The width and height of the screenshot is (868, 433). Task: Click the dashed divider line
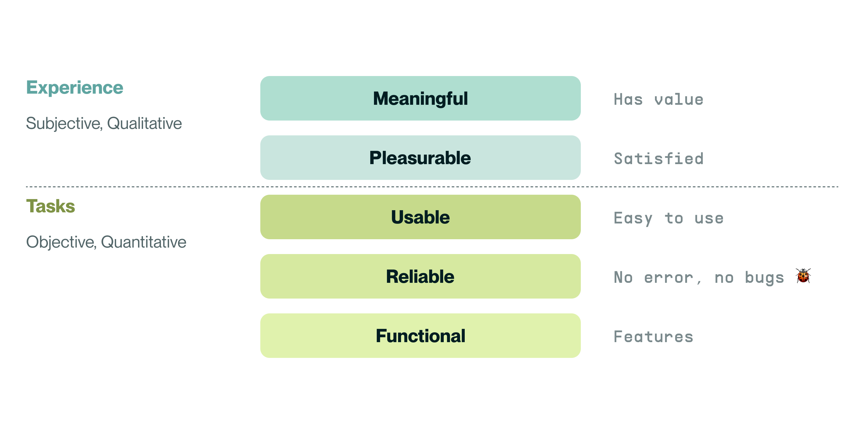pos(432,186)
